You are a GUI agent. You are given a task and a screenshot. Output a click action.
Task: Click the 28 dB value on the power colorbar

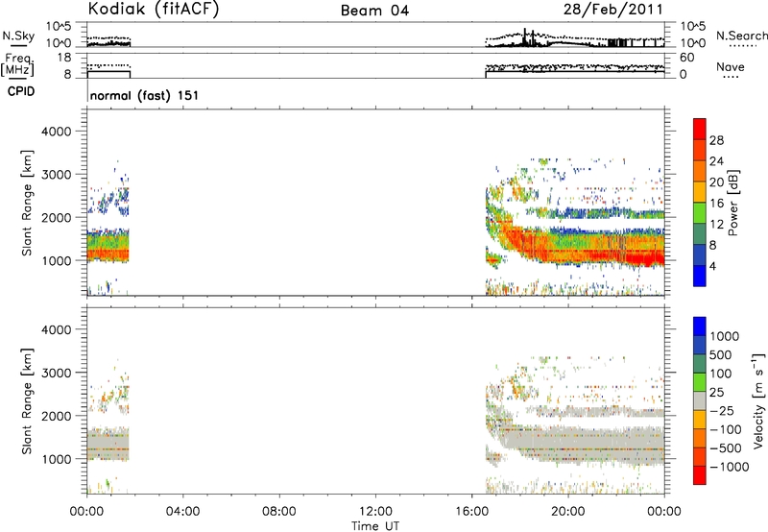[x=716, y=140]
